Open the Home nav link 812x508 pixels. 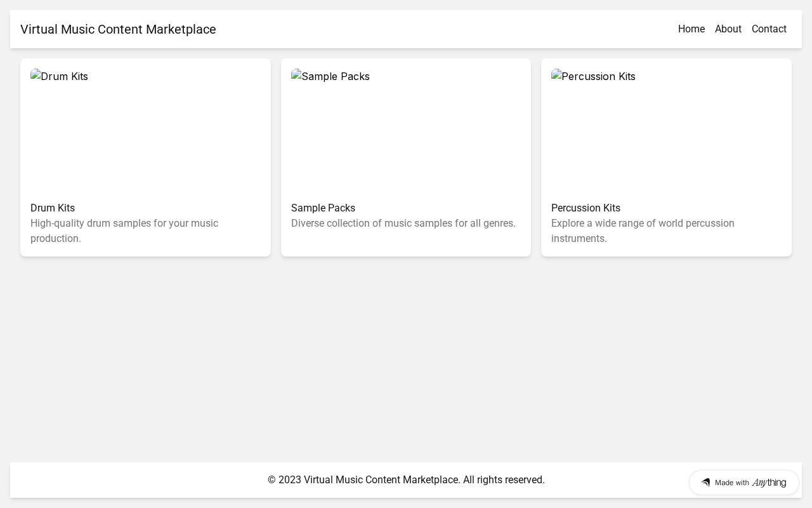point(691,29)
